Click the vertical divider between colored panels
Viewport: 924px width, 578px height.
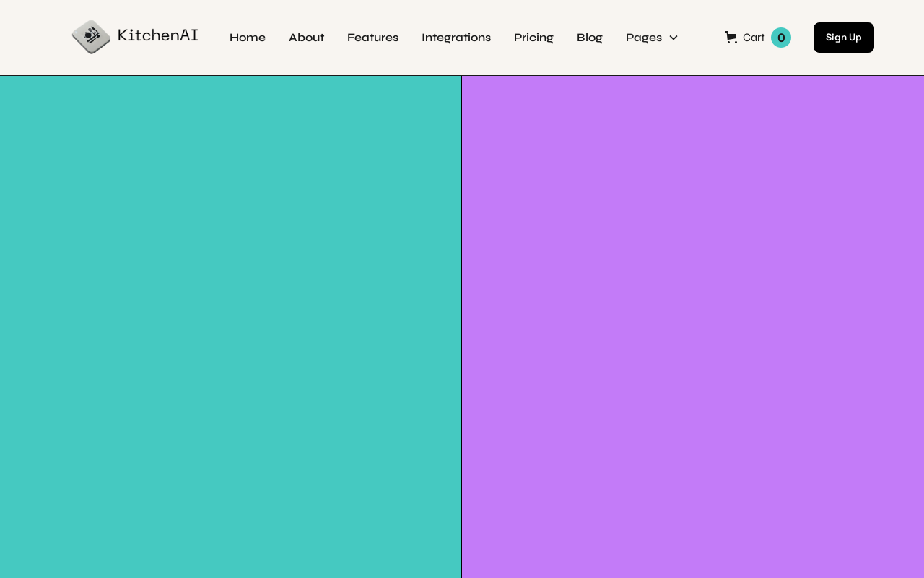pos(461,325)
